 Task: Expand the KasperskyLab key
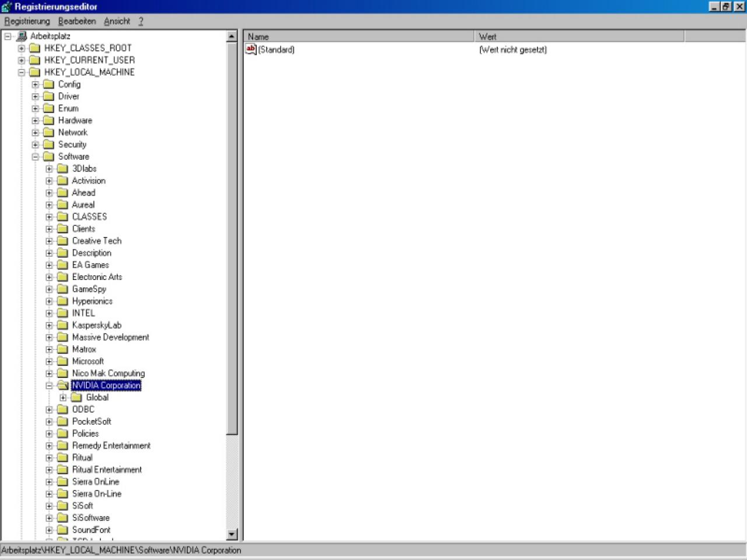[50, 325]
